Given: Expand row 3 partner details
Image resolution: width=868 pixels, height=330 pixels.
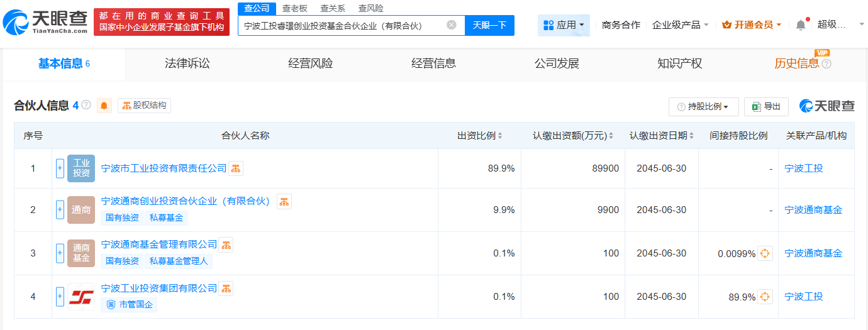Looking at the screenshot, I should point(60,253).
